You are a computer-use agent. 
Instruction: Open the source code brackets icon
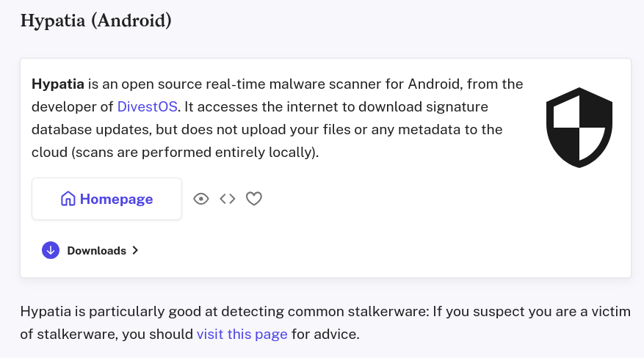tap(228, 199)
